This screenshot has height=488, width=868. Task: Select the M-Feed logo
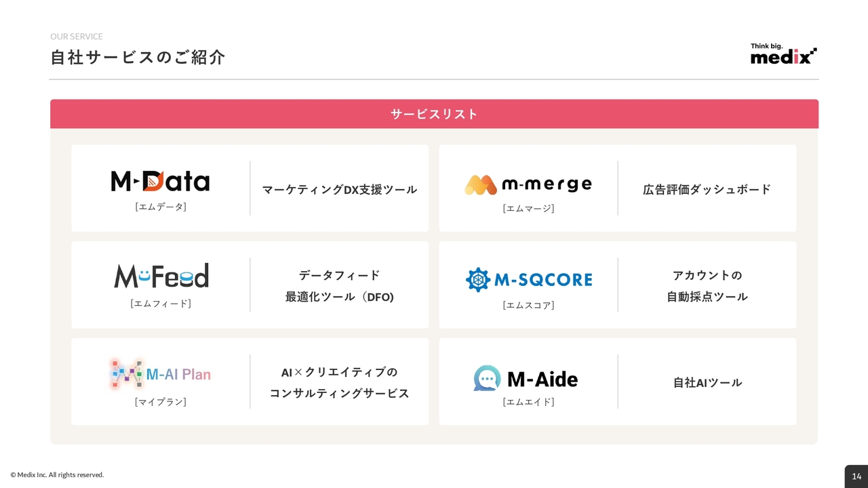pyautogui.click(x=161, y=276)
